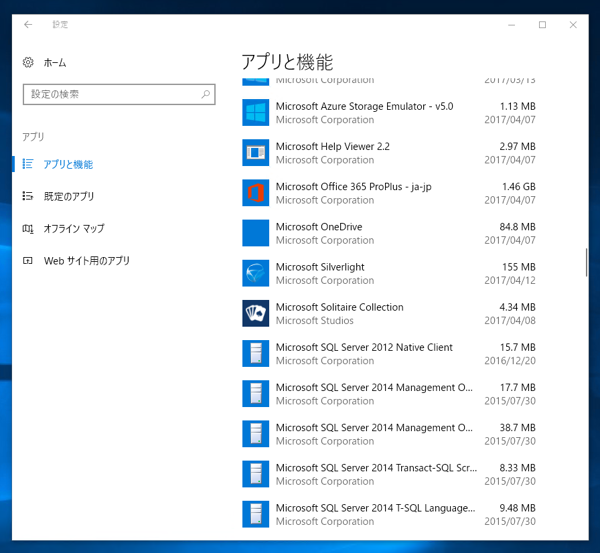Select Microsoft Office 365 ProPlus - ja-jp name
The height and width of the screenshot is (553, 600).
354,186
